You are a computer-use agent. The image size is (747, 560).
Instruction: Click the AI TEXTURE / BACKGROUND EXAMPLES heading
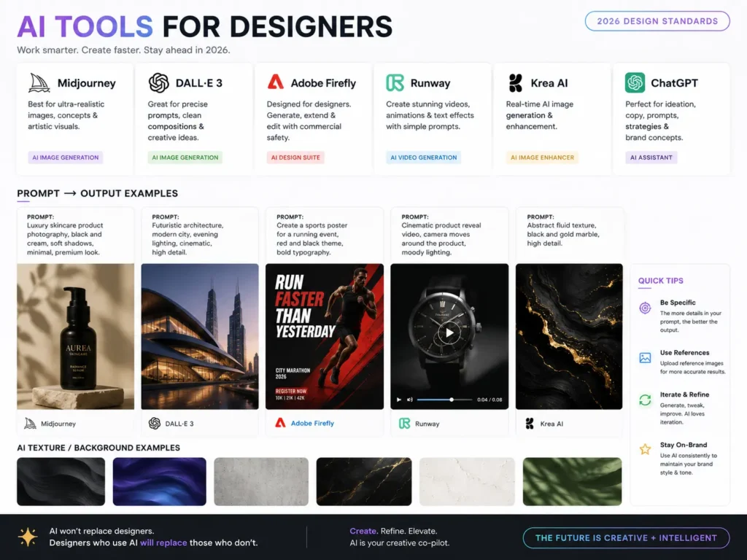coord(98,448)
